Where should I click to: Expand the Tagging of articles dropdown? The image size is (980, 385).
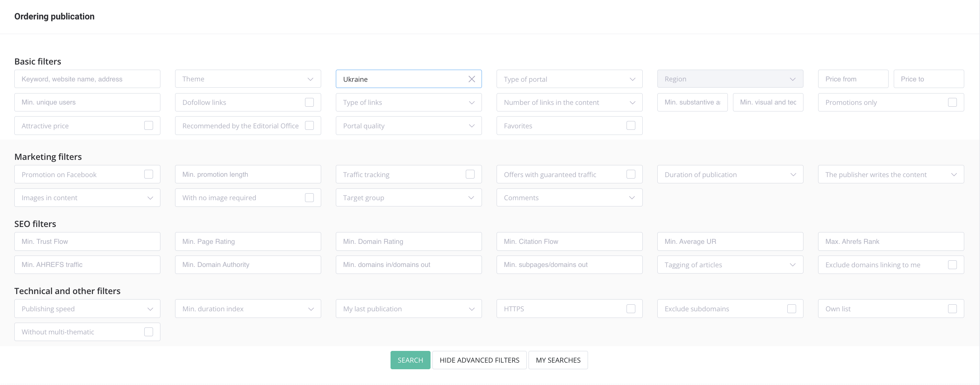(730, 264)
